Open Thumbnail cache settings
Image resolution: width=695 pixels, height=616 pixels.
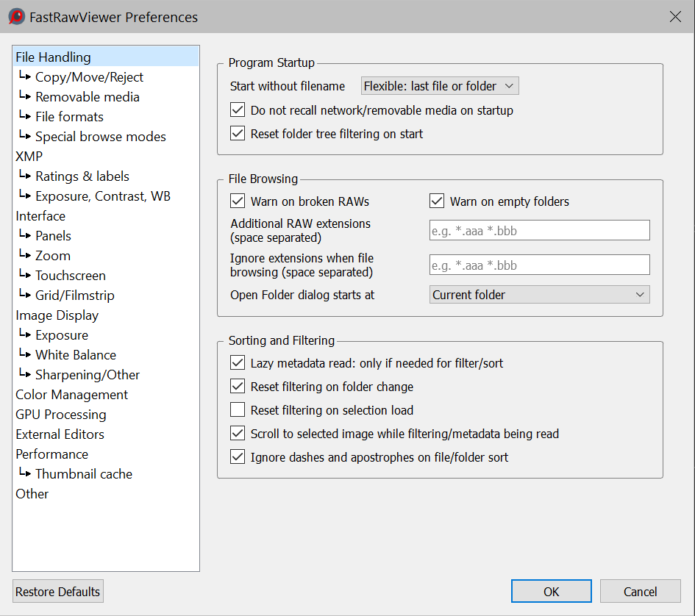click(83, 474)
